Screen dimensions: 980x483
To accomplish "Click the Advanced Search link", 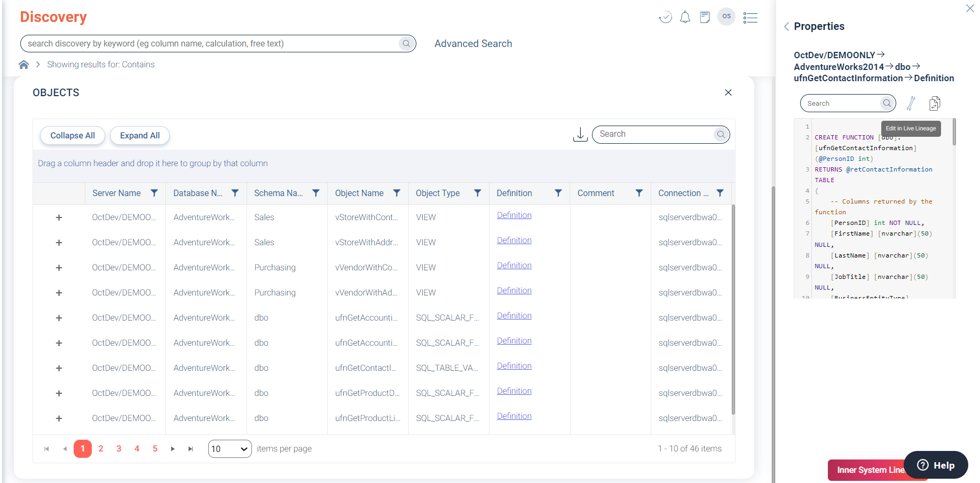I will pyautogui.click(x=473, y=44).
